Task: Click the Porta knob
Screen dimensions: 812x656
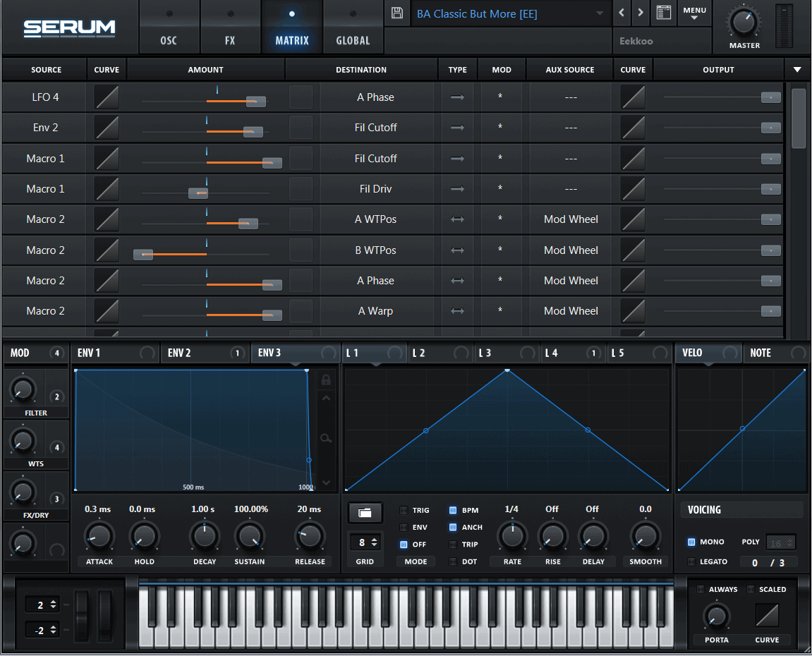Action: 716,616
